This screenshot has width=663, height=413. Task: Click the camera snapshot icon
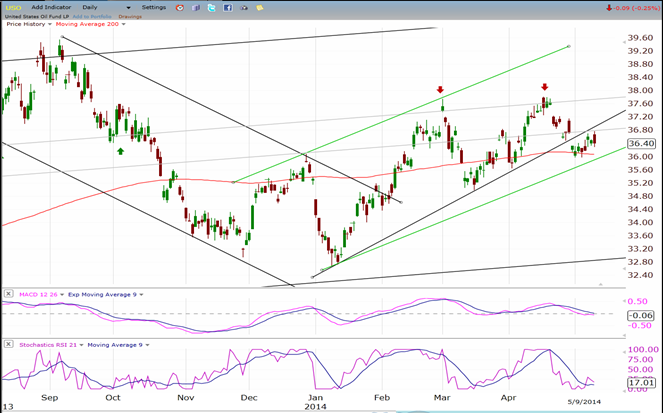(244, 8)
